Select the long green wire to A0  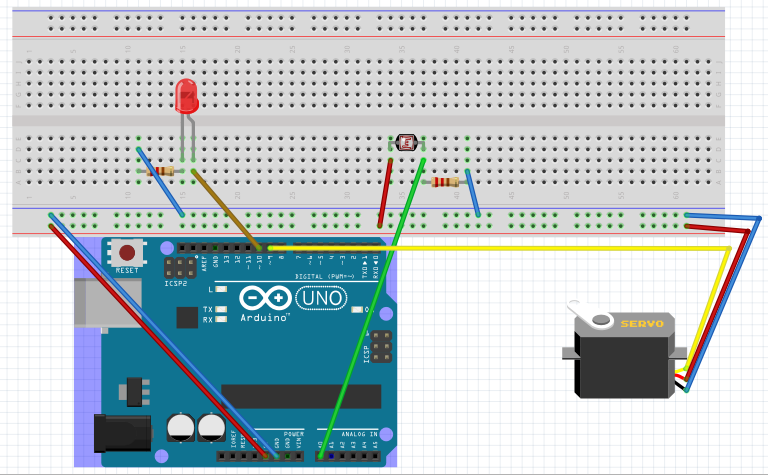tap(371, 309)
